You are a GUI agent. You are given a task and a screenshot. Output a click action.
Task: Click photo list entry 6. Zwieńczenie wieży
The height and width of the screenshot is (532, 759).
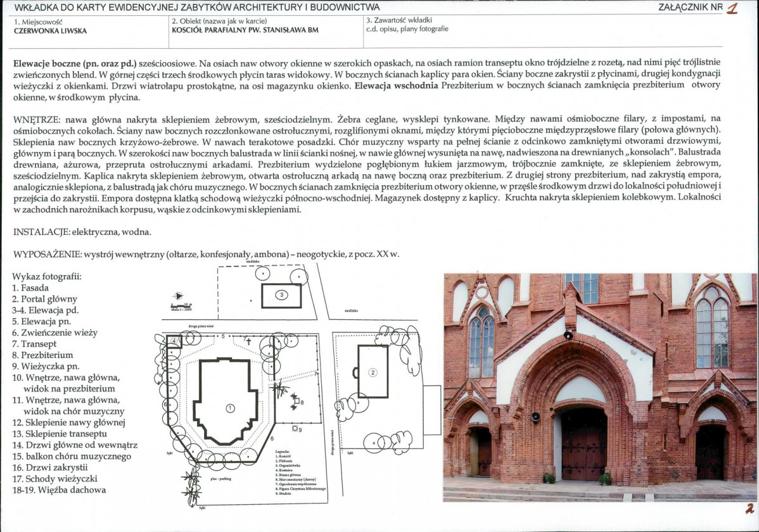click(x=54, y=332)
